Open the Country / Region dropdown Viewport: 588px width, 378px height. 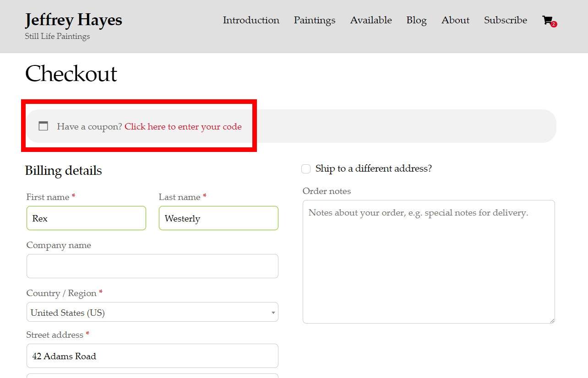pos(152,313)
